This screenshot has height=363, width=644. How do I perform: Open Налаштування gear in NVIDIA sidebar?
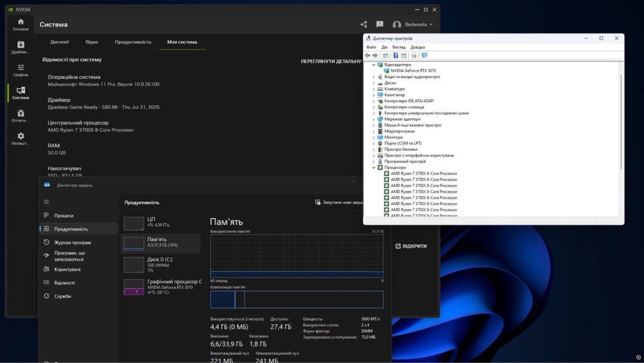[x=21, y=139]
